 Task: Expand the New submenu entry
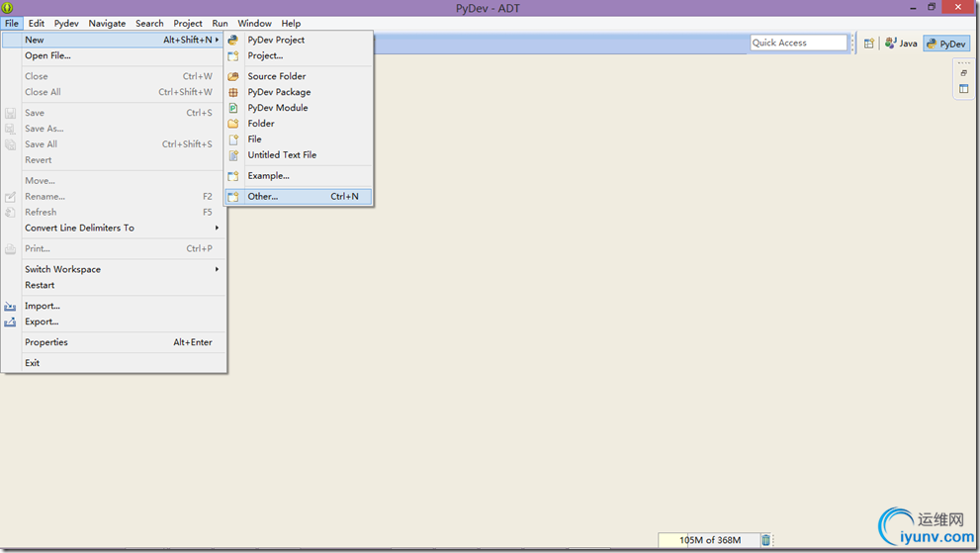point(113,40)
